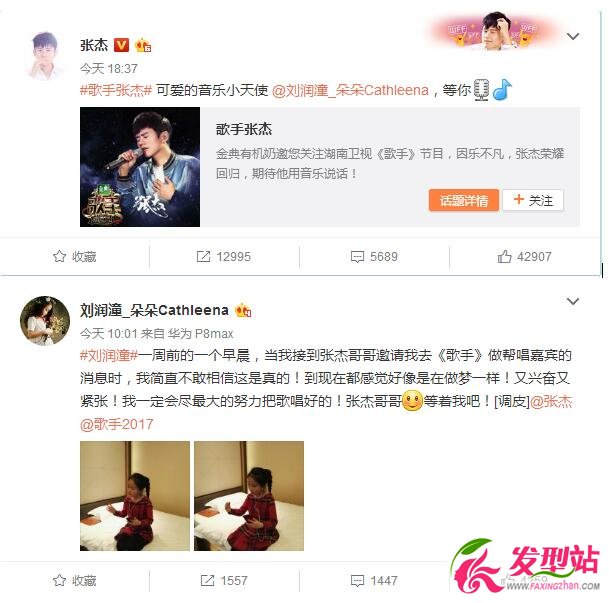Click the star 收藏 icon on 张杰's post
This screenshot has width=609, height=603.
coord(59,257)
